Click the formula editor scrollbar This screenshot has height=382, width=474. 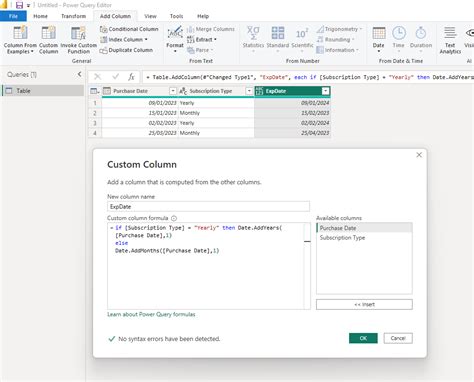(307, 266)
